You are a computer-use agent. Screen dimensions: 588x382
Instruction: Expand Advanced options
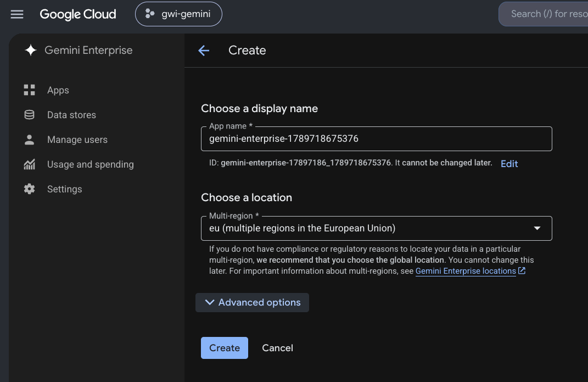tap(252, 302)
